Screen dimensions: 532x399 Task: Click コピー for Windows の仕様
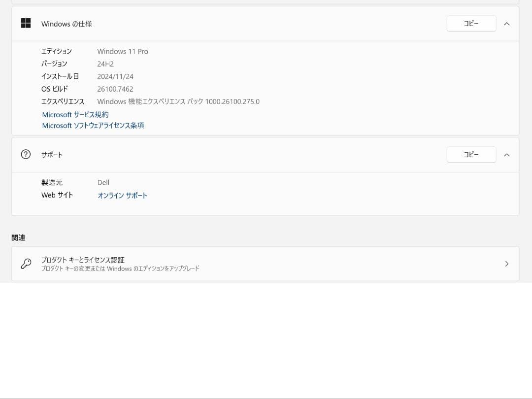(x=471, y=23)
